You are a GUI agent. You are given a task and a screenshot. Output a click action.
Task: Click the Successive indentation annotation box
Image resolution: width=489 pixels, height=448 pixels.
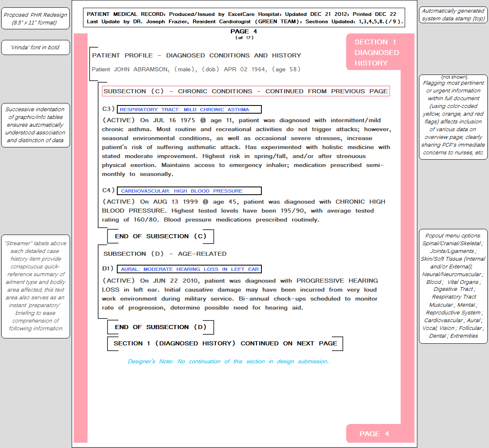click(35, 125)
